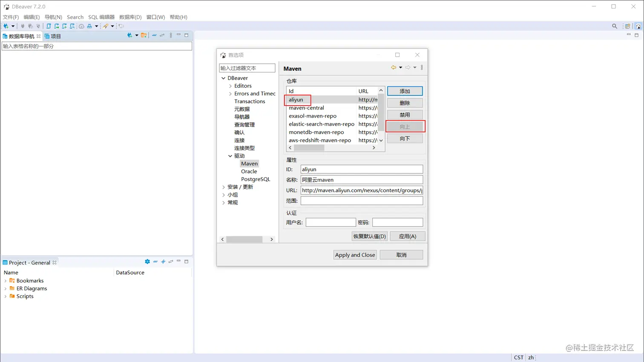Click the configure gear icon in Project panel
Viewport: 644px width, 362px height.
(x=147, y=261)
